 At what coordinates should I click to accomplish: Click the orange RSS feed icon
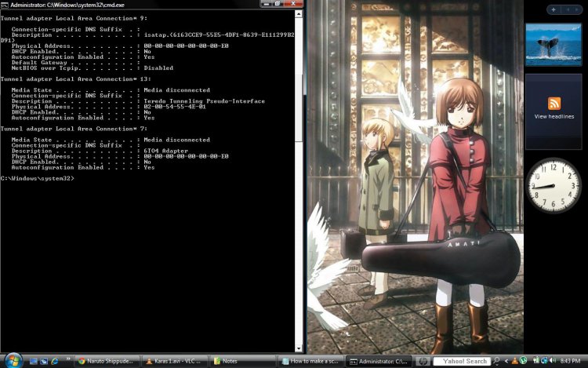554,103
